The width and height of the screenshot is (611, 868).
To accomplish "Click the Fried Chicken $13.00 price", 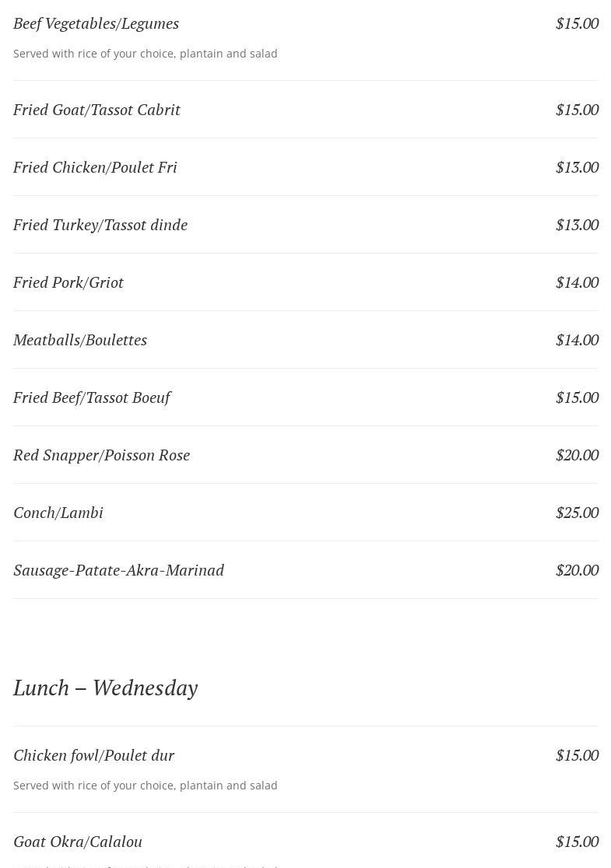I will click(577, 167).
